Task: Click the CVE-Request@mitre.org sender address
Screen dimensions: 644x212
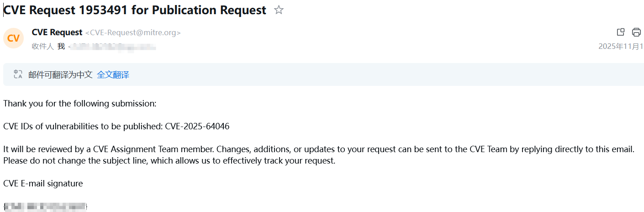Action: [x=135, y=33]
